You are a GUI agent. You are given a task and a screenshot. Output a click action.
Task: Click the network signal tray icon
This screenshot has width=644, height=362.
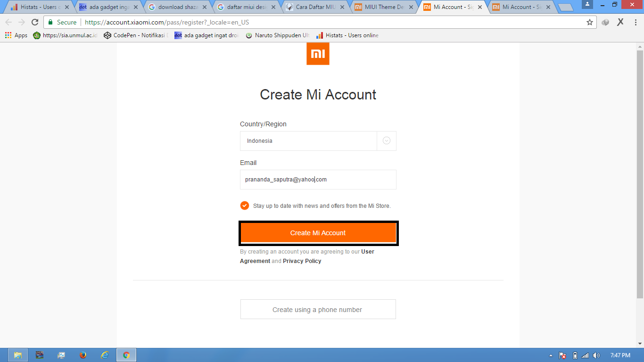585,355
